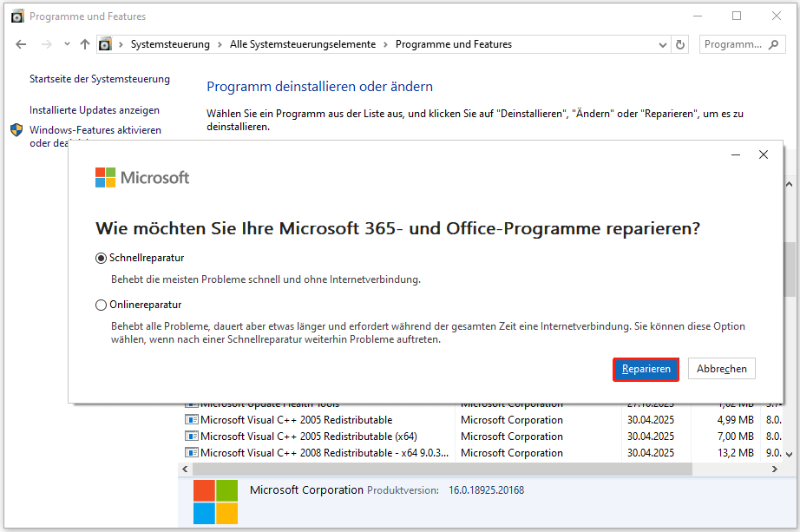This screenshot has width=800, height=532.
Task: Click the 7,00 MB size cell
Action: pos(735,437)
